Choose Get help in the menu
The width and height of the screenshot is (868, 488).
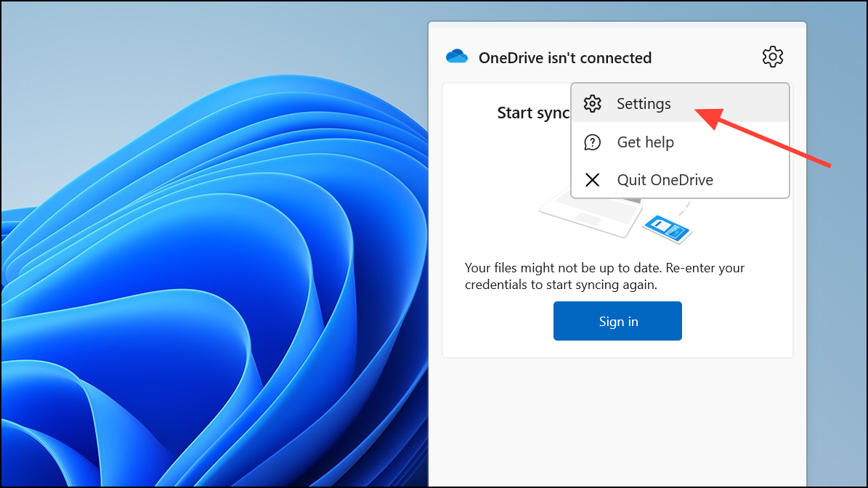[x=680, y=142]
